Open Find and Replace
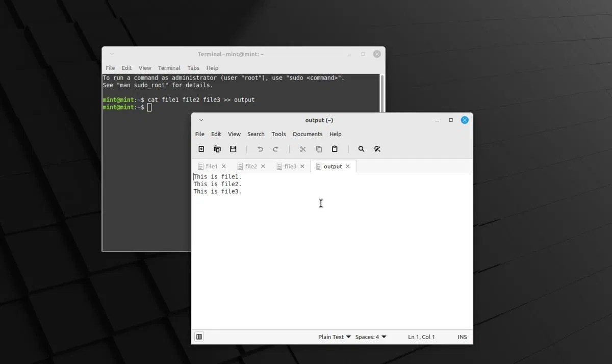 (x=377, y=149)
